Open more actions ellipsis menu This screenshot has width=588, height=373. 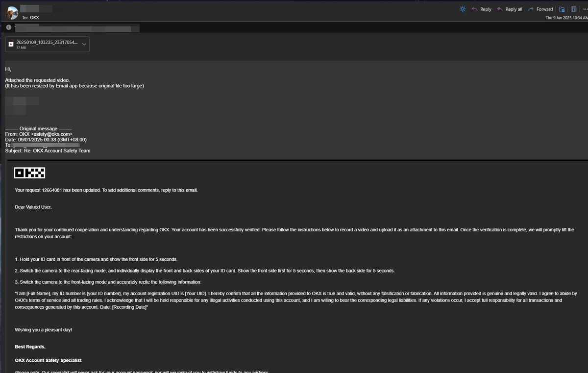tap(585, 9)
